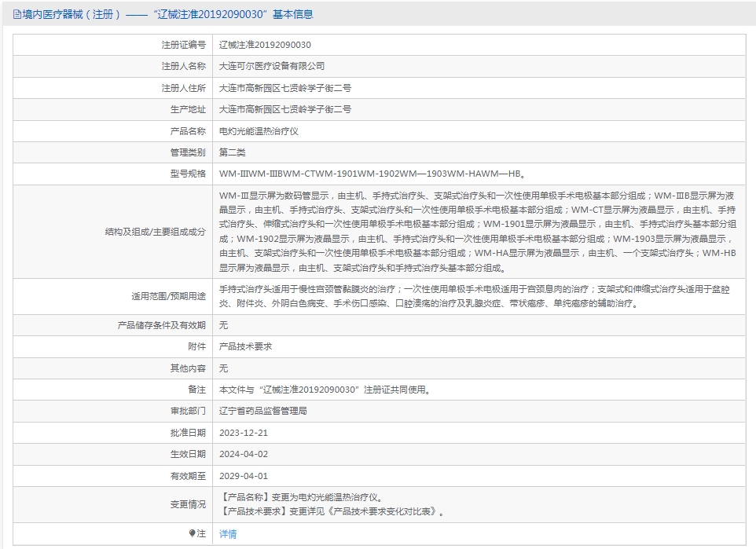Open the 详情 link in the last row
756x549 pixels.
(227, 534)
